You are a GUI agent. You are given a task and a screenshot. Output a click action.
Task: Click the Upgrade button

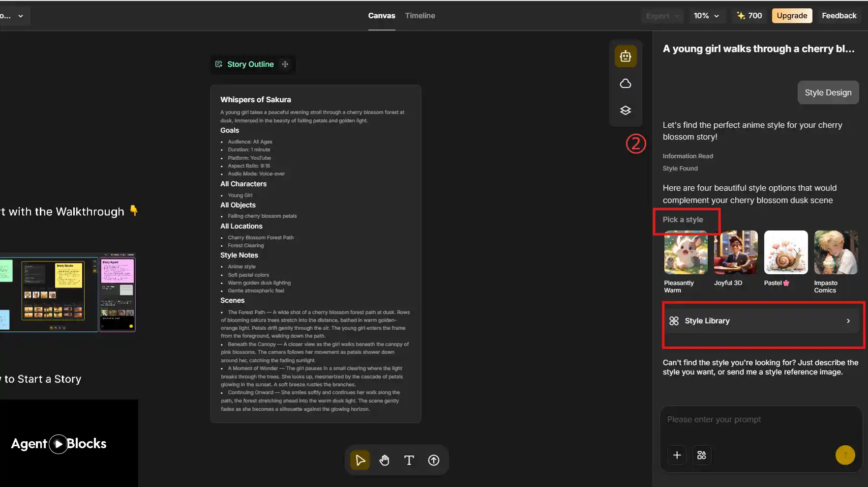tap(792, 16)
